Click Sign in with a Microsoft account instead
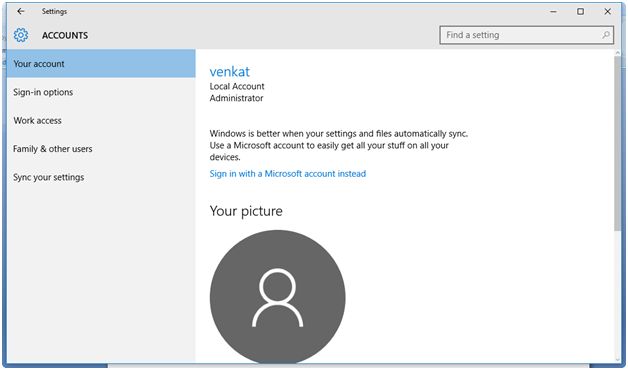 [x=288, y=174]
